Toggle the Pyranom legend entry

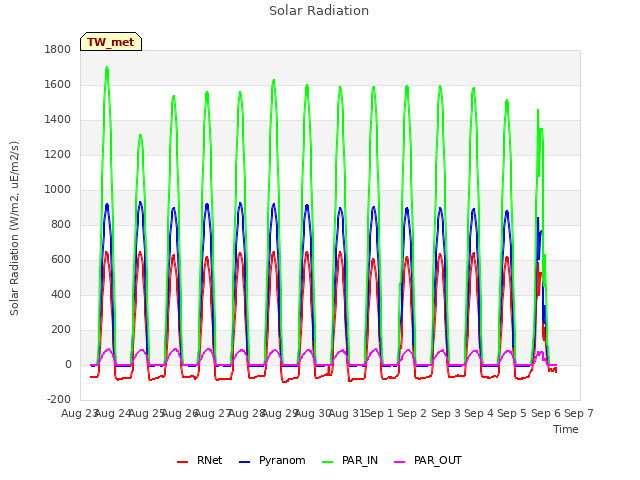tap(272, 461)
